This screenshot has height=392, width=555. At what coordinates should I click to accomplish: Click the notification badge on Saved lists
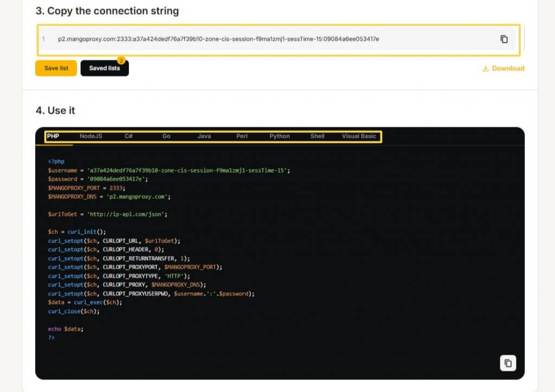121,61
